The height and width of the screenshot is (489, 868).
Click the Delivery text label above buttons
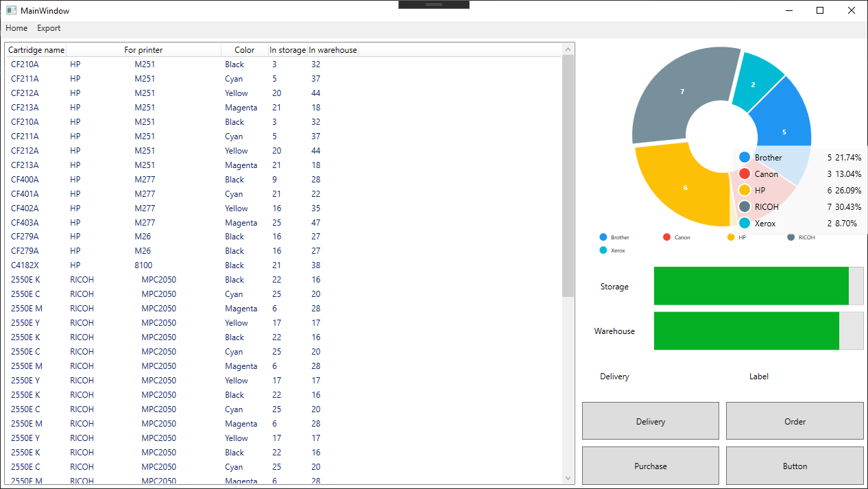point(614,377)
